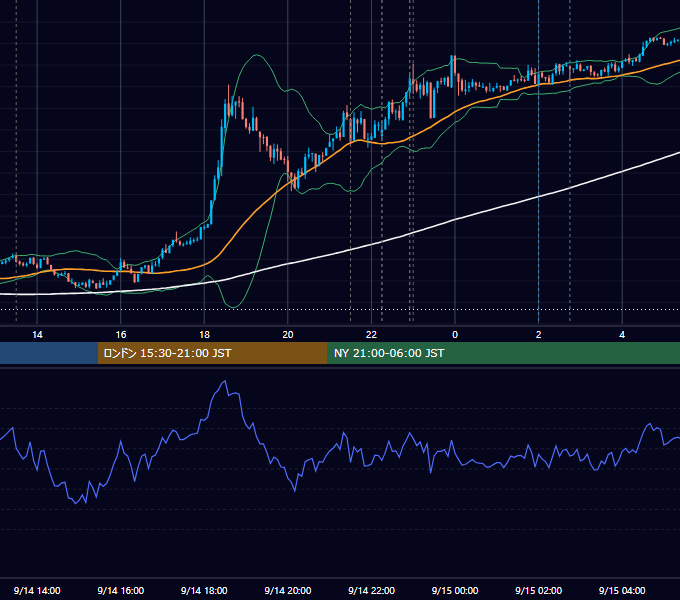Click hour label 16 on price chart axis
Viewport: 680px width, 600px height.
(x=121, y=335)
